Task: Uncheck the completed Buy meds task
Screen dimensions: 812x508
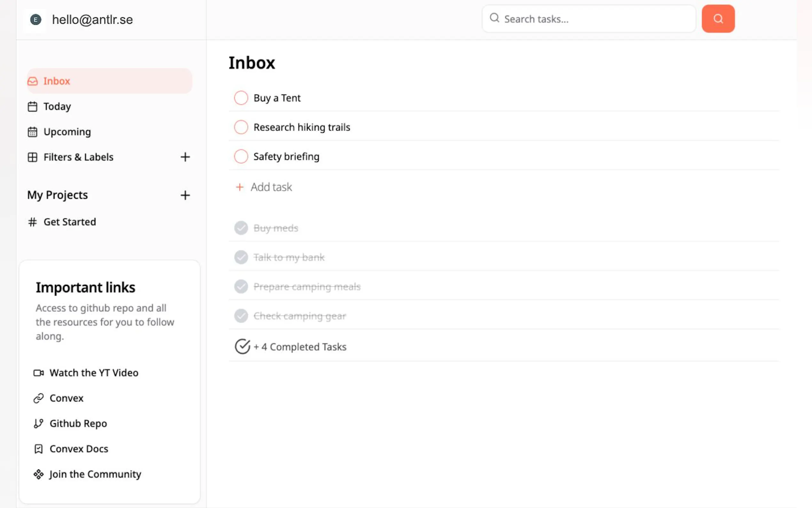Action: point(241,228)
